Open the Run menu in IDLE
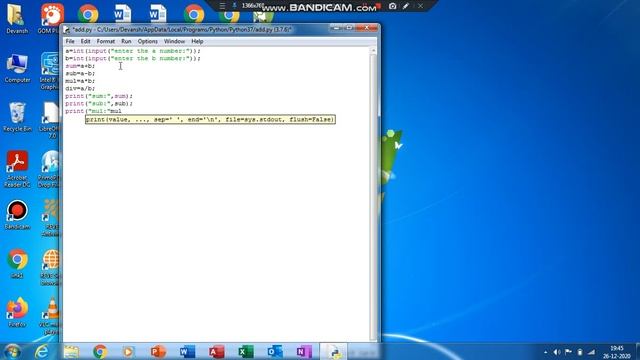Image resolution: width=640 pixels, height=360 pixels. (126, 41)
